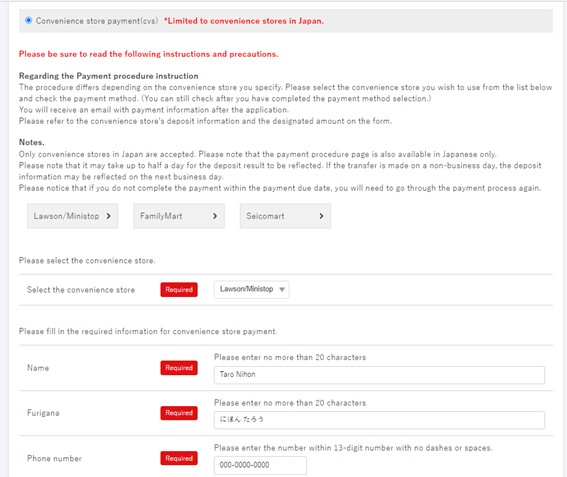Open the Seicomart payment instructions
567x477 pixels.
click(285, 216)
